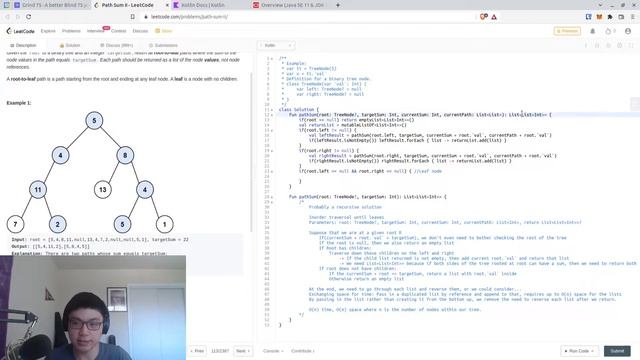Open the Kotlin language dropdown
Image resolution: width=640 pixels, height=360 pixels.
[x=277, y=45]
